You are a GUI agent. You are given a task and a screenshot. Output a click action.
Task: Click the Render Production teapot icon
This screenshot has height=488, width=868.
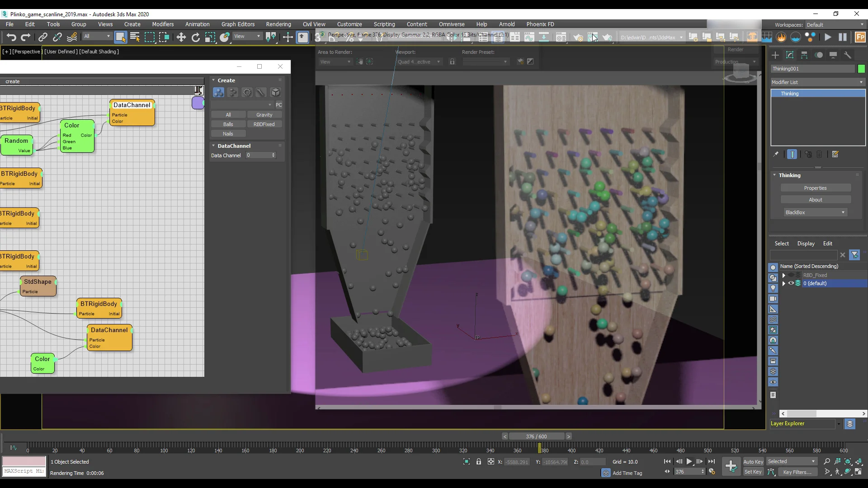pos(608,38)
